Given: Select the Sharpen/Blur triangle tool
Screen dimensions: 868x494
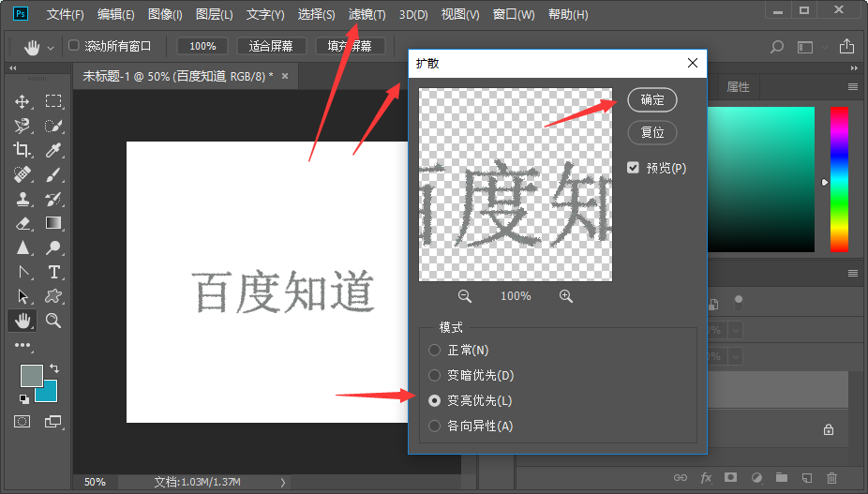Looking at the screenshot, I should [22, 247].
